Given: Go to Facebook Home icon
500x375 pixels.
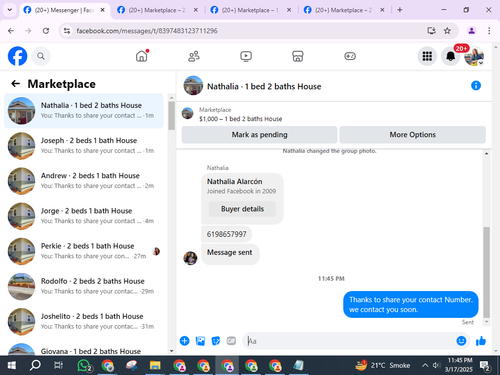Looking at the screenshot, I should point(142,56).
